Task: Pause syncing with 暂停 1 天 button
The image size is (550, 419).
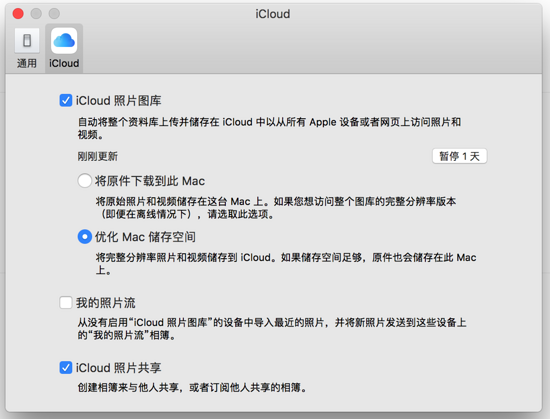Action: coord(460,156)
